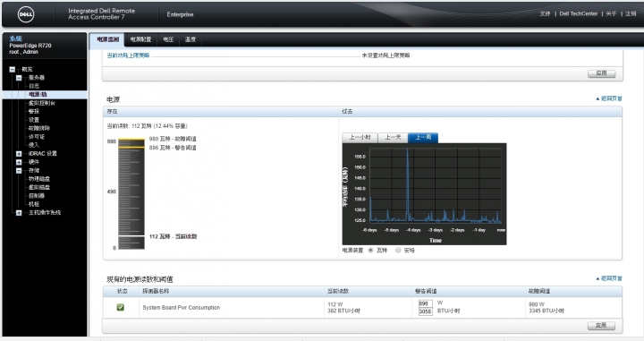Click the 当前功耗上限策略 link

[x=128, y=55]
